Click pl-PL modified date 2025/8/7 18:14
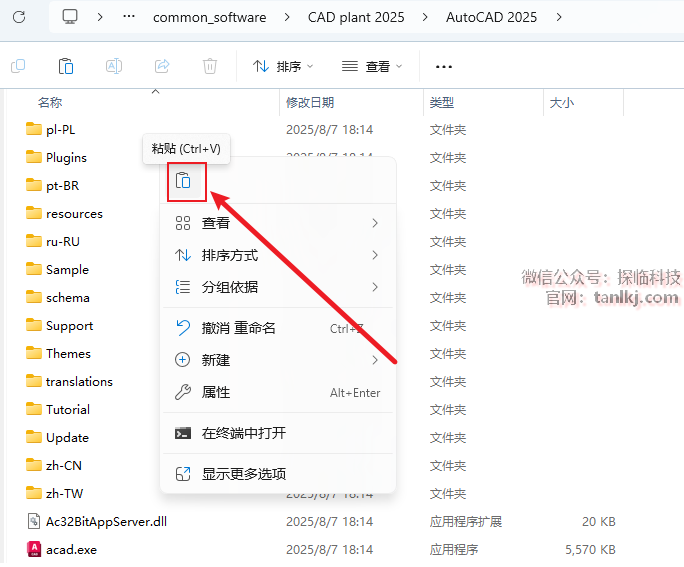684x567 pixels. [x=329, y=130]
